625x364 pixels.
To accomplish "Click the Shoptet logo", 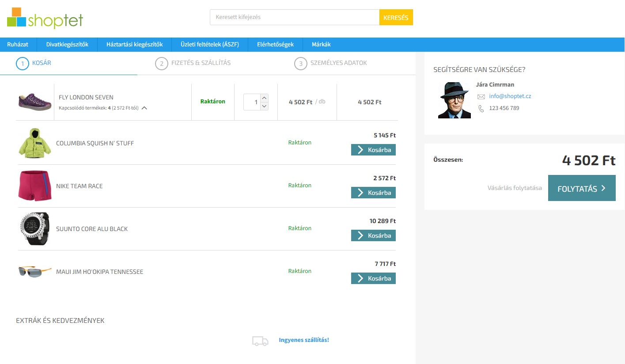I will (x=45, y=18).
